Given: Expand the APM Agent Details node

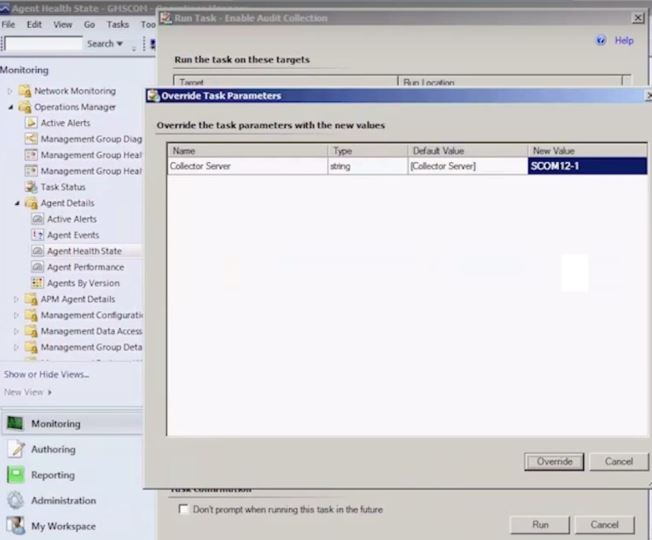Looking at the screenshot, I should pyautogui.click(x=15, y=299).
